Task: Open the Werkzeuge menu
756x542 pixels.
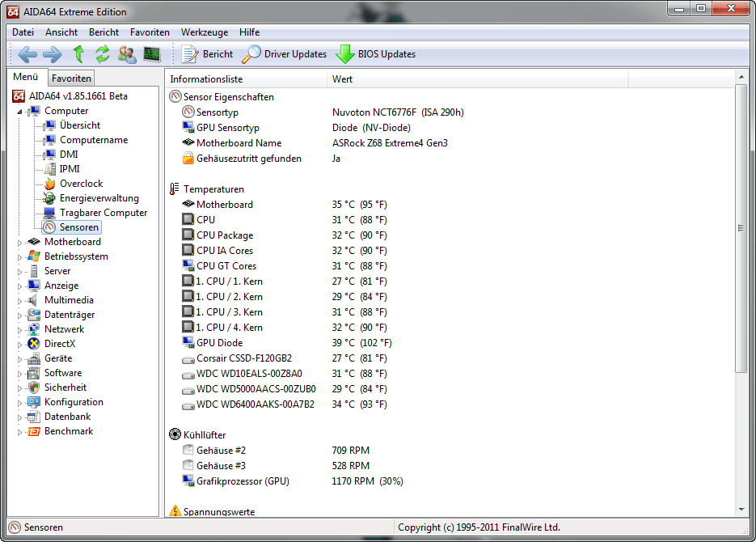Action: click(205, 32)
